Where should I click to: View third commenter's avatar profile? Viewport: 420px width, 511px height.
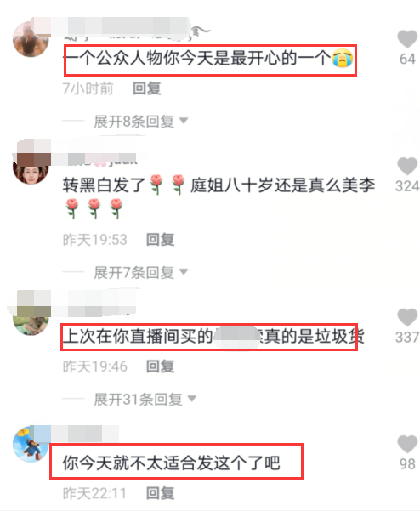pos(31,322)
